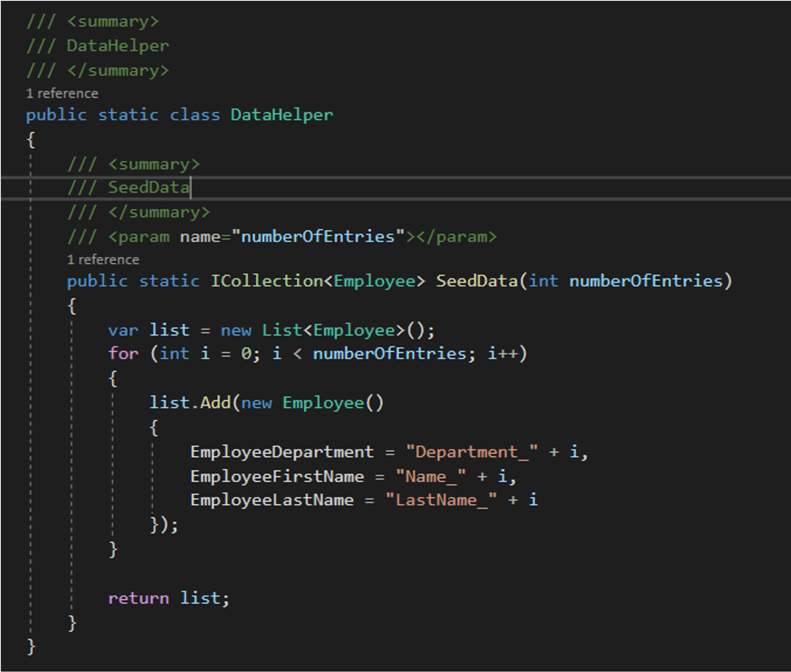Click the SeedData summary comment text

tap(148, 188)
